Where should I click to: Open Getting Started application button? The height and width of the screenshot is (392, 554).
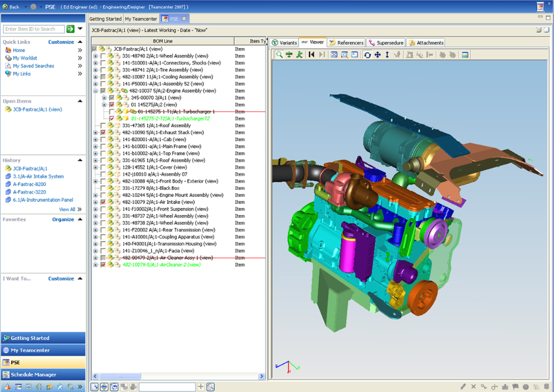[43, 338]
